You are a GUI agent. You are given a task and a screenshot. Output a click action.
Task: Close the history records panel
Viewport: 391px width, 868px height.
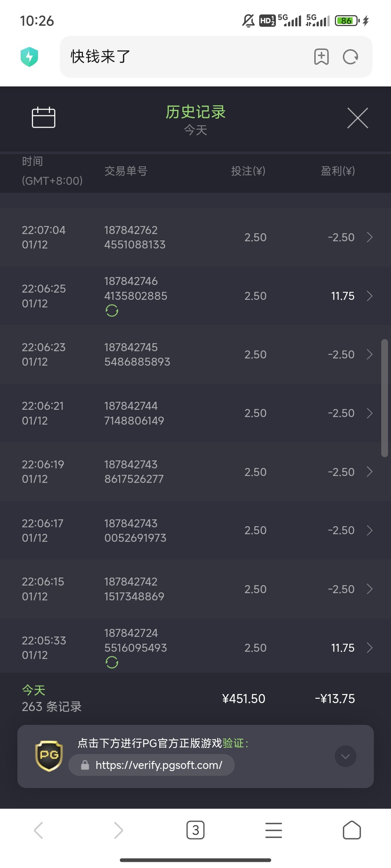357,118
